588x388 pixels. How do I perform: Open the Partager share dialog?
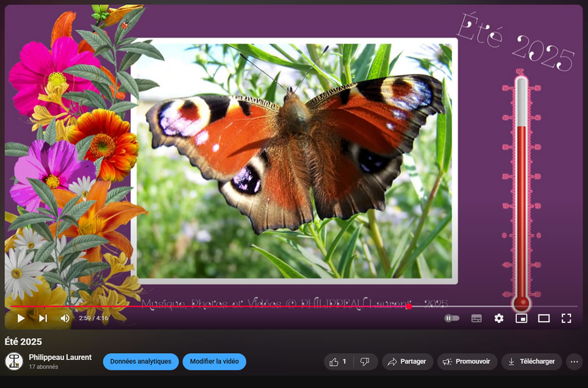(407, 362)
